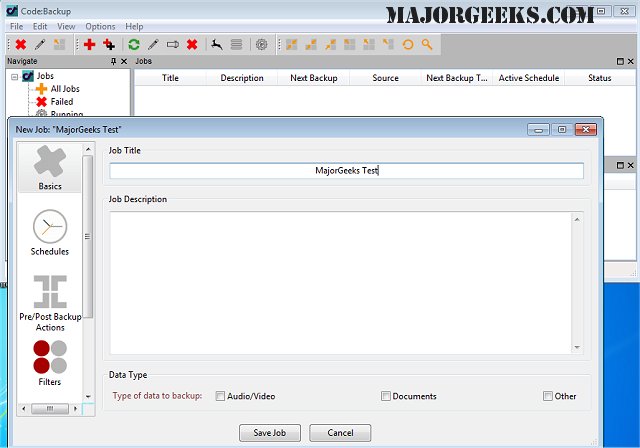This screenshot has width=640, height=448.
Task: Enable the Other data type checkbox
Action: click(x=548, y=396)
